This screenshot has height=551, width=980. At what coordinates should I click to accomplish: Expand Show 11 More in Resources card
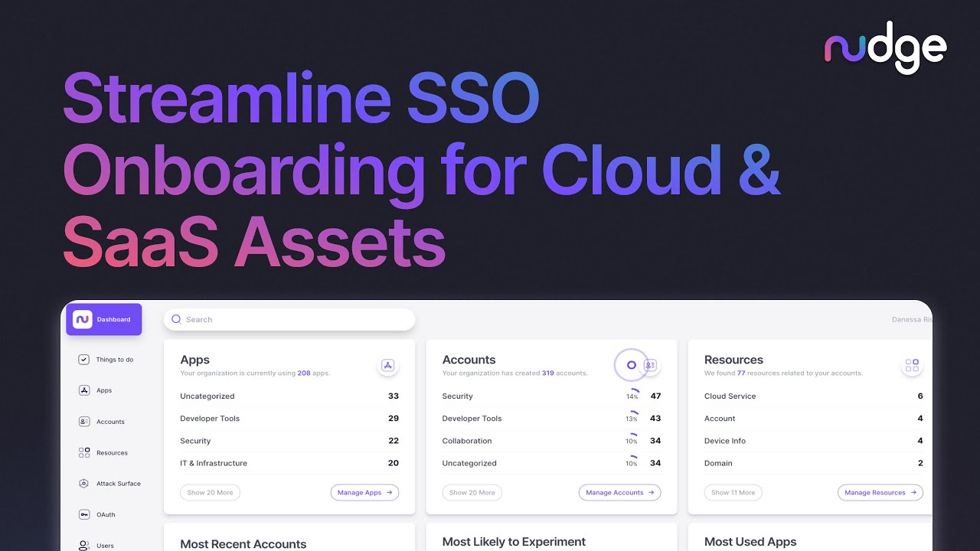click(733, 493)
